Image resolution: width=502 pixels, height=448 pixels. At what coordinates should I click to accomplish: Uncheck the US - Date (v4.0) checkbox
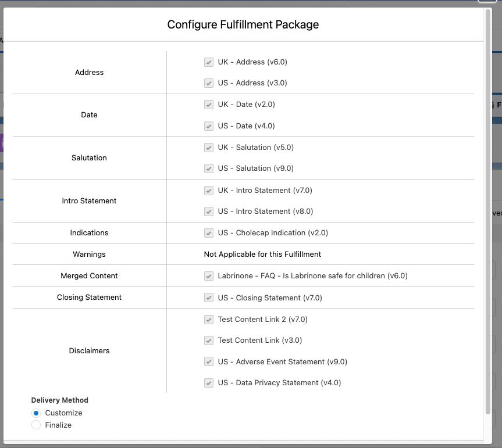point(209,126)
